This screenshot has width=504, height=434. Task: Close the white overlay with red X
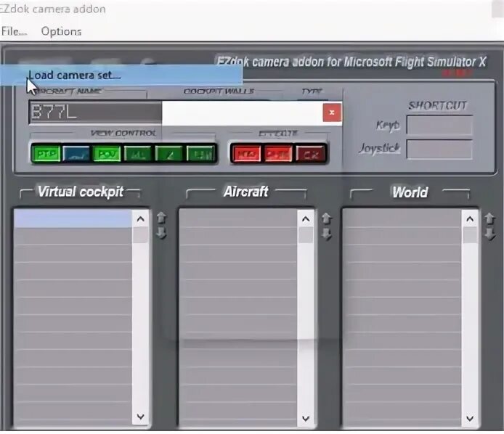click(332, 112)
